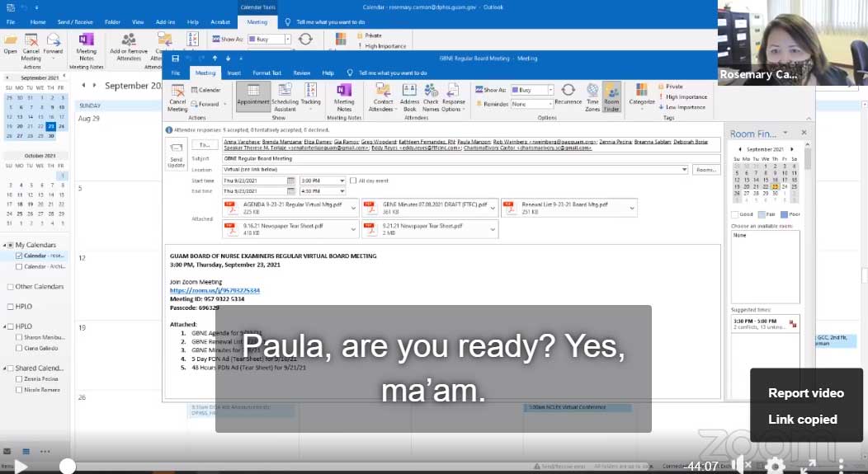Screen dimensions: 868x474
Task: Open the Start time date picker calendar
Action: [290, 181]
